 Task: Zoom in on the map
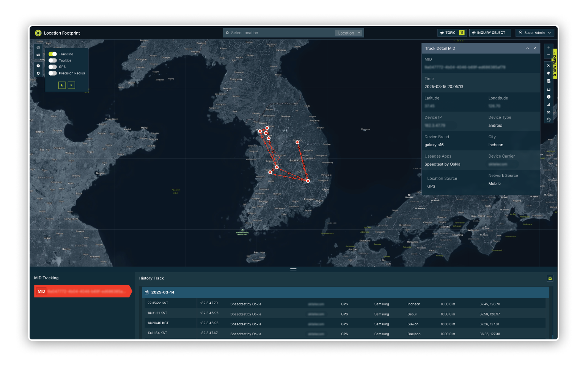[549, 47]
